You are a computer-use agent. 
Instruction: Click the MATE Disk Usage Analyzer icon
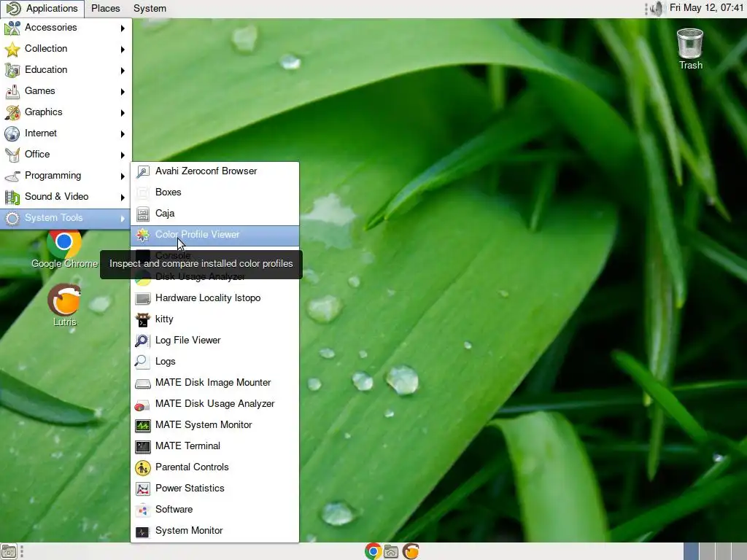(x=142, y=404)
